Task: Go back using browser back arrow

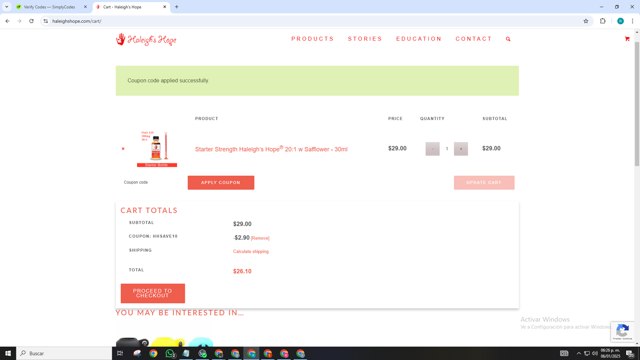Action: (x=7, y=21)
